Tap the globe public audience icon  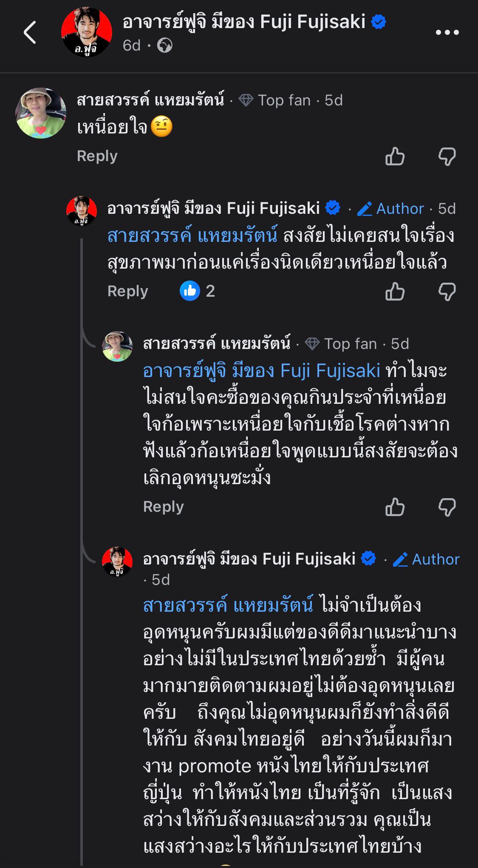pos(164,45)
